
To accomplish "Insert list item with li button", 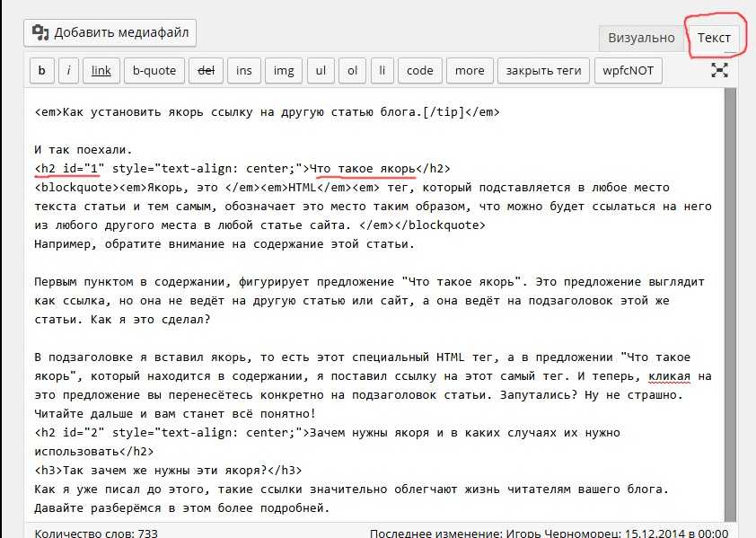I will [x=382, y=70].
